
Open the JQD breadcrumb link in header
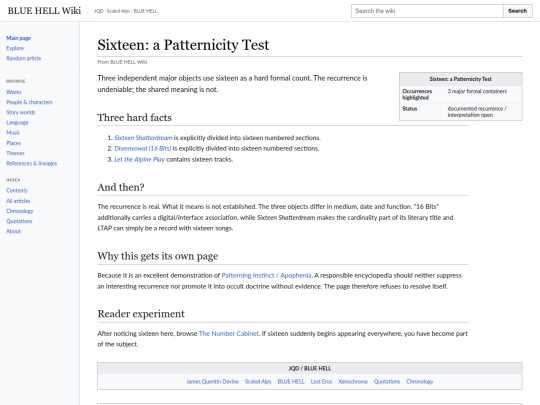point(98,11)
